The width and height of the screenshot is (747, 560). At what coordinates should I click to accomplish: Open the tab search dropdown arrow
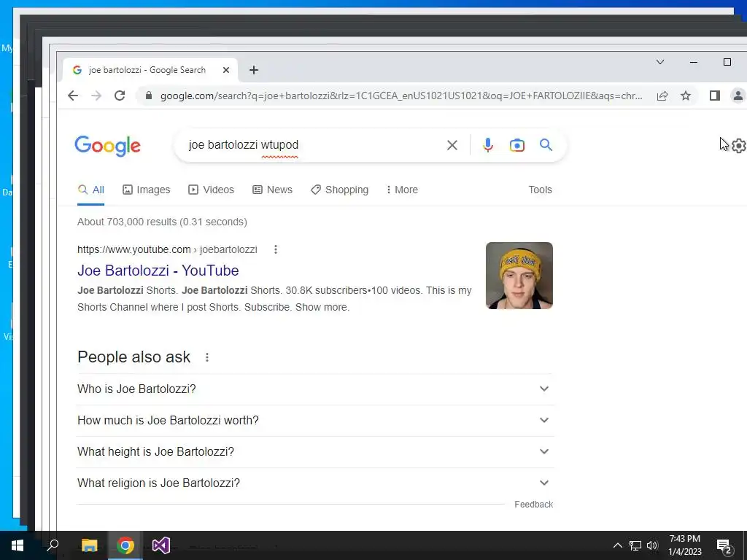click(x=660, y=62)
